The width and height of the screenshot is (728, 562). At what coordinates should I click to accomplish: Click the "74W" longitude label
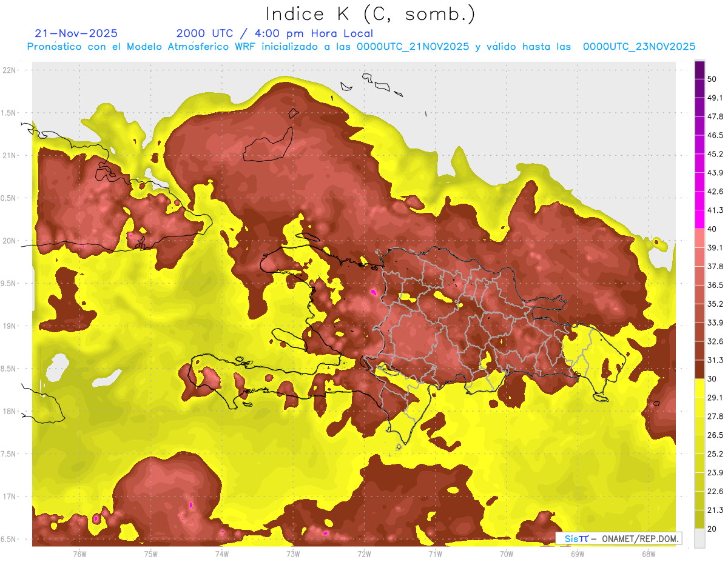(222, 554)
